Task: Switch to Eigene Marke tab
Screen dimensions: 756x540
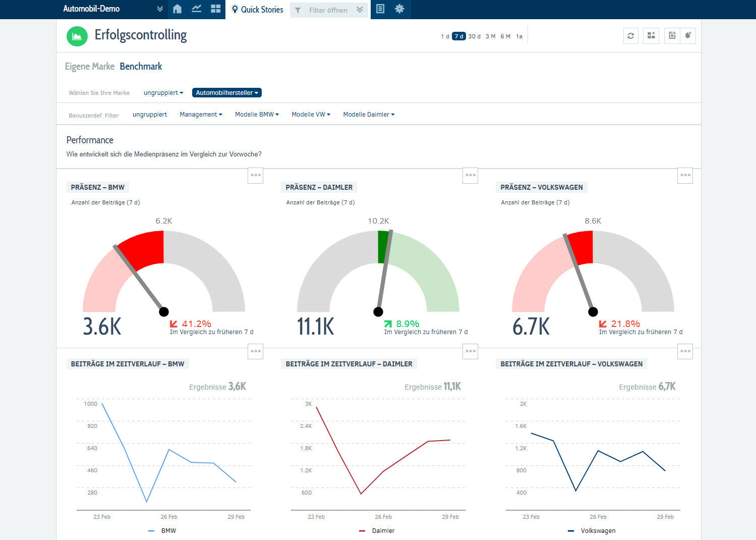Action: (x=90, y=66)
